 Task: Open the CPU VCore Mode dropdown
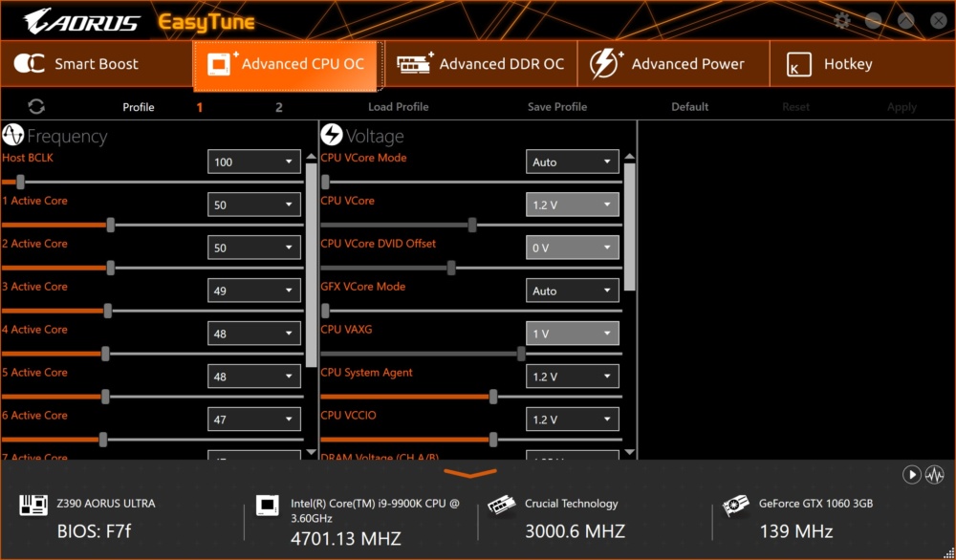pyautogui.click(x=573, y=162)
